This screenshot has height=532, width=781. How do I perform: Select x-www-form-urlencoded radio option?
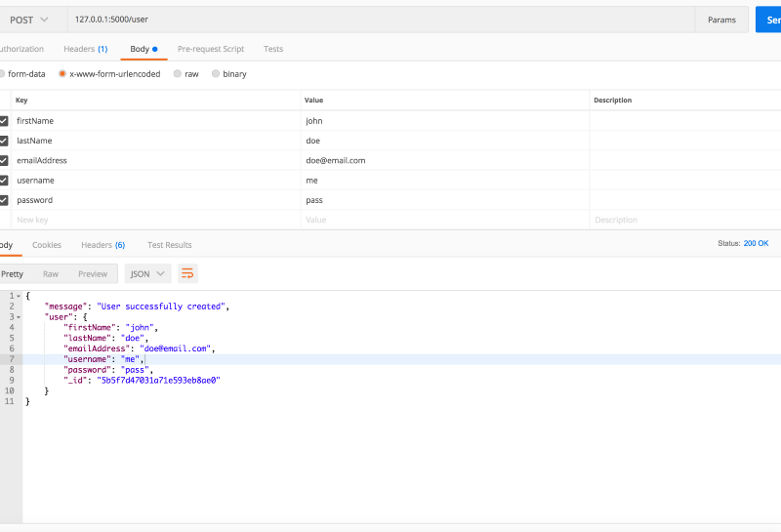(x=62, y=74)
